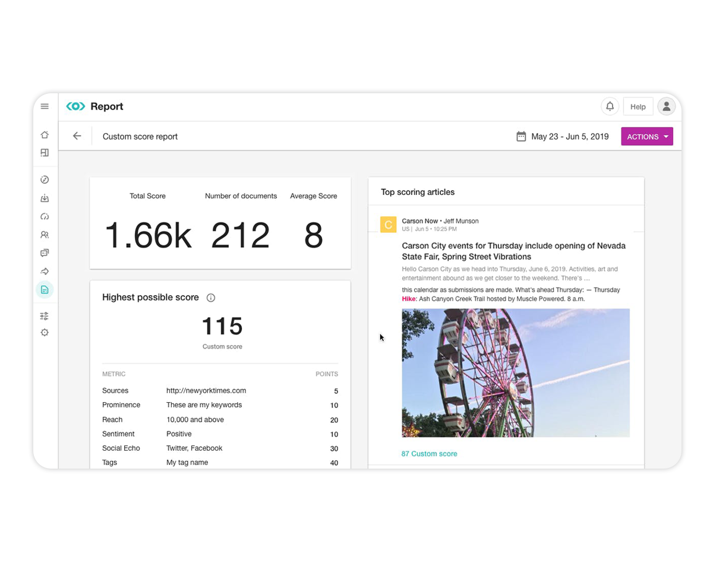
Task: Open the dashboards icon in the sidebar
Action: [45, 153]
